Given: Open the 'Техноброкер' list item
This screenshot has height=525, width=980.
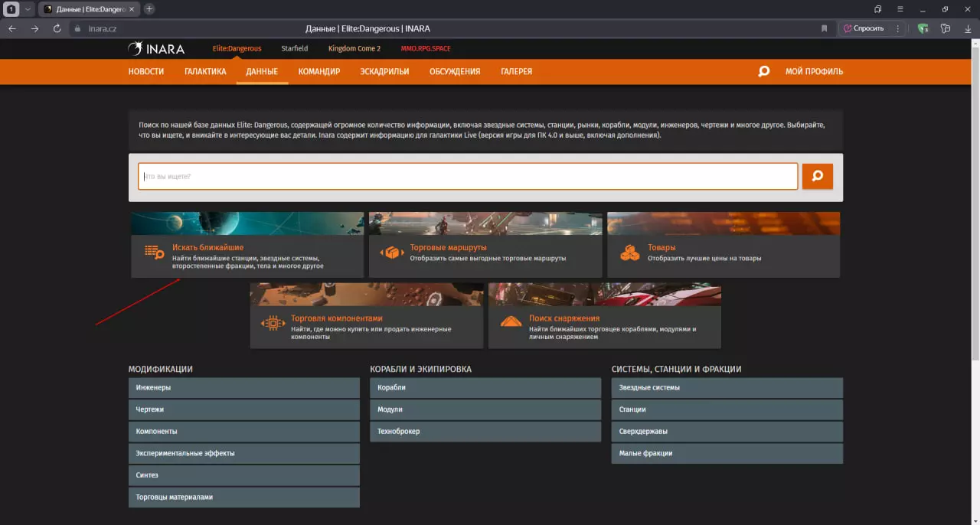Looking at the screenshot, I should (x=485, y=431).
